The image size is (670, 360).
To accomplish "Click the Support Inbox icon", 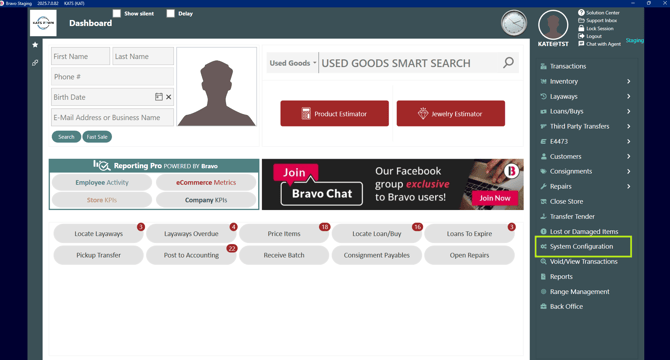I will (x=581, y=20).
